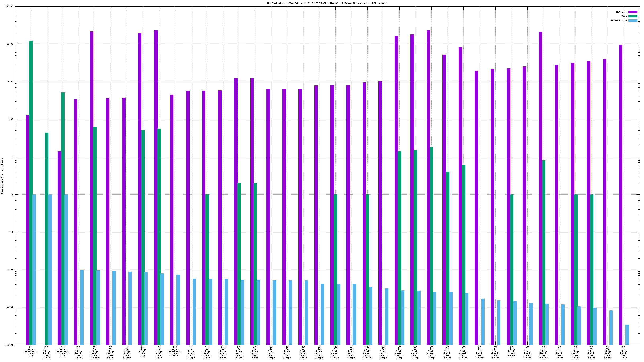
Task: Click the purple Not Spam legend swatch
Action: click(633, 12)
